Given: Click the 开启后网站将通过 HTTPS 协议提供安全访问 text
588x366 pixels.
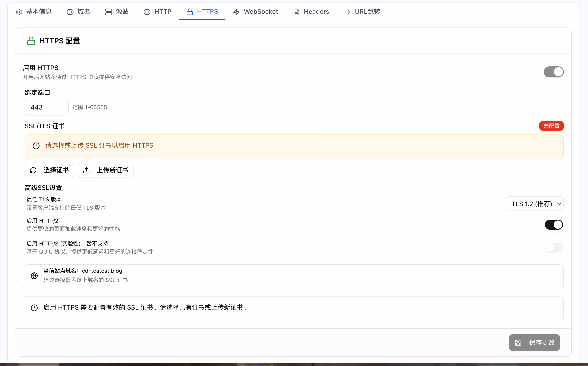Looking at the screenshot, I should (x=78, y=77).
